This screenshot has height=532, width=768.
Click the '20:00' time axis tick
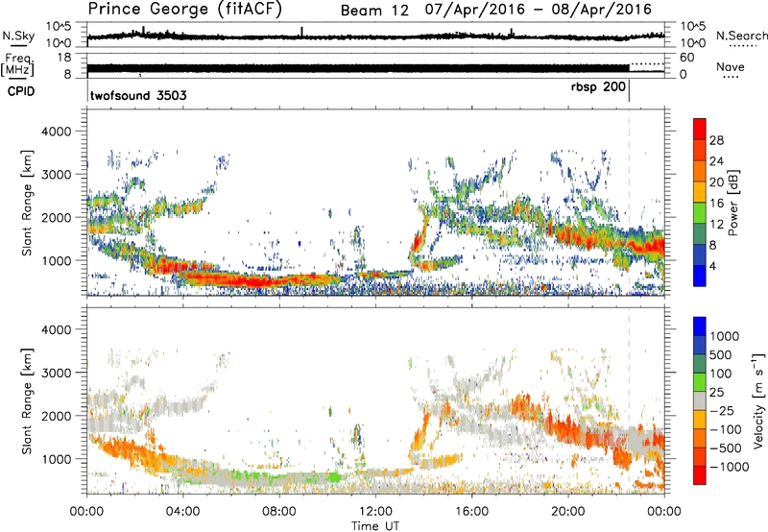click(567, 512)
